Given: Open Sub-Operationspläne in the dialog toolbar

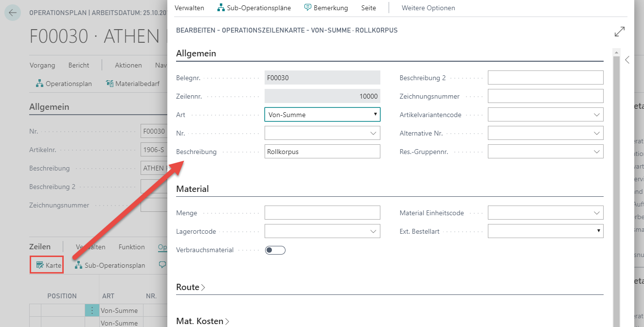Looking at the screenshot, I should 254,8.
